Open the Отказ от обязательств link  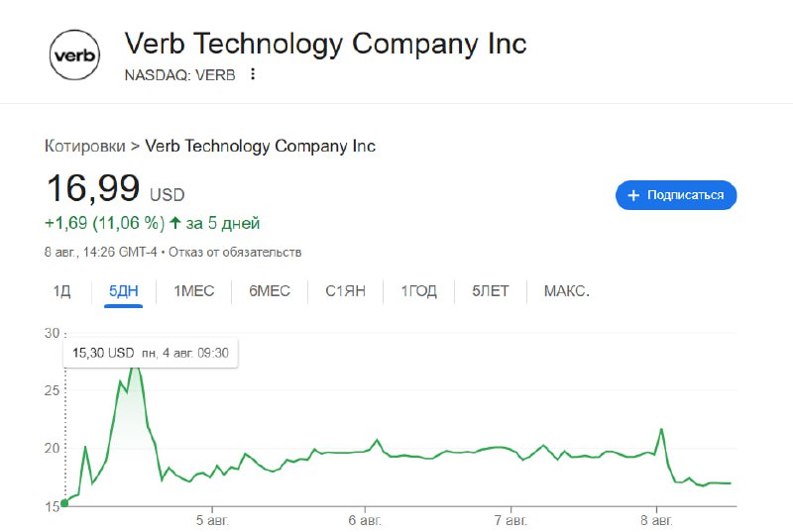click(x=235, y=252)
